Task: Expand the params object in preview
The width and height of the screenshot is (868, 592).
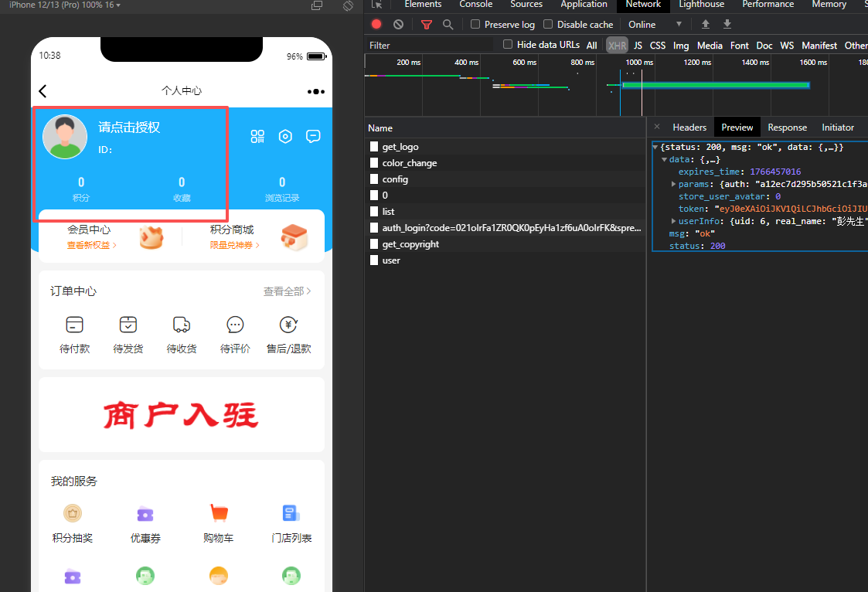Action: pyautogui.click(x=674, y=184)
